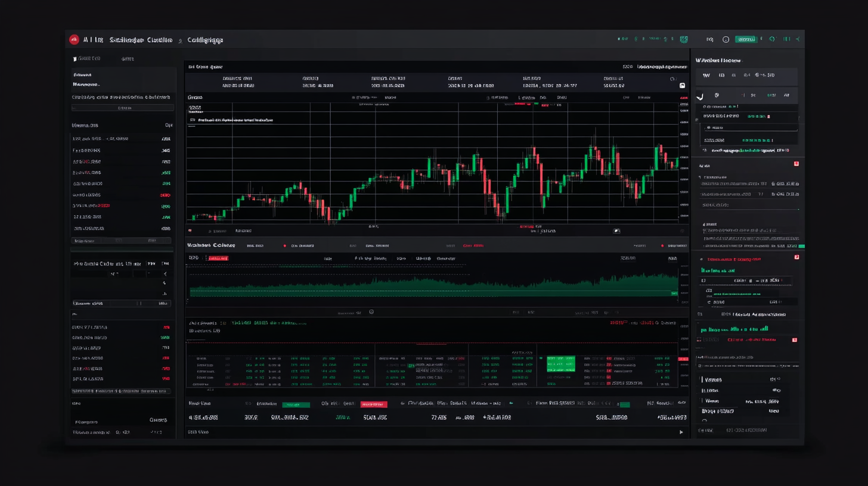Viewport: 868px width, 486px height.
Task: Open the selector box in left sidebar
Action: click(123, 108)
